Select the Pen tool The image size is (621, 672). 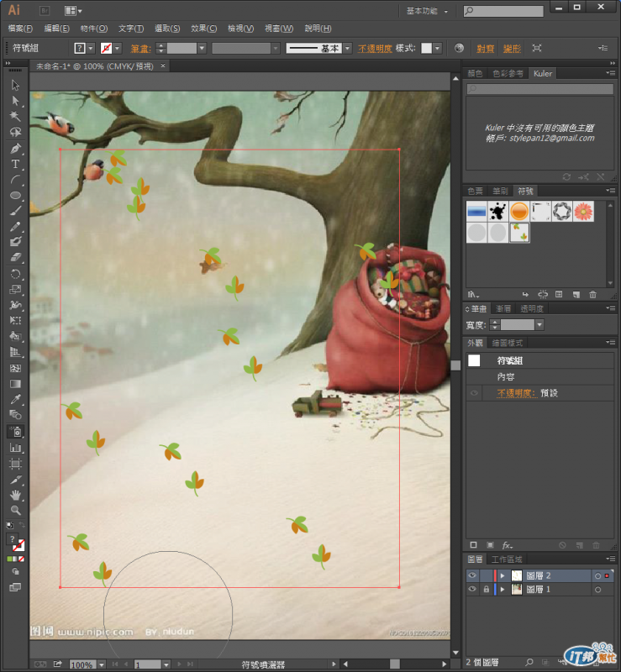(15, 149)
